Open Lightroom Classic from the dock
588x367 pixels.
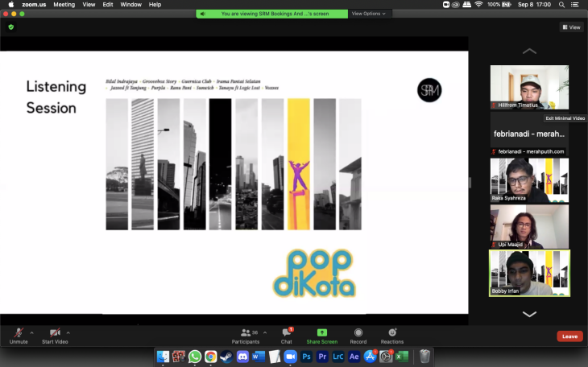pos(337,357)
